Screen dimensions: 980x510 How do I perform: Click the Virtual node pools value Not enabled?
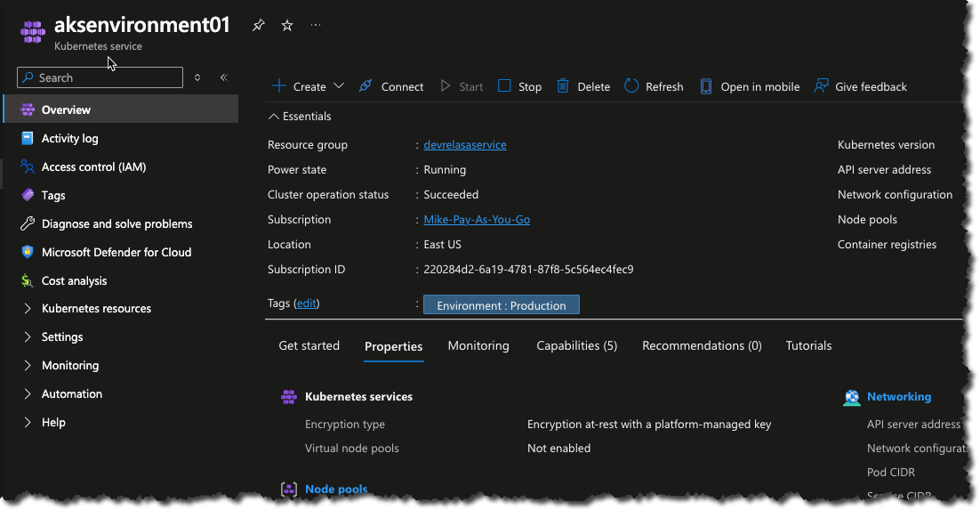(x=558, y=448)
